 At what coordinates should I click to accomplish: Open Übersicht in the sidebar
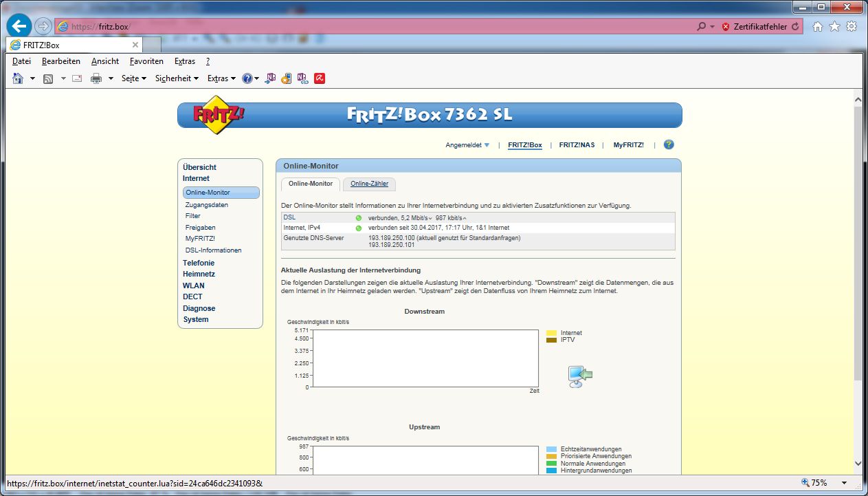(x=199, y=167)
